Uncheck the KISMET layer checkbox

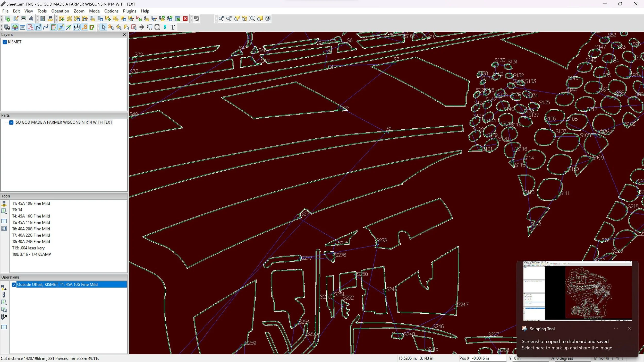5,42
